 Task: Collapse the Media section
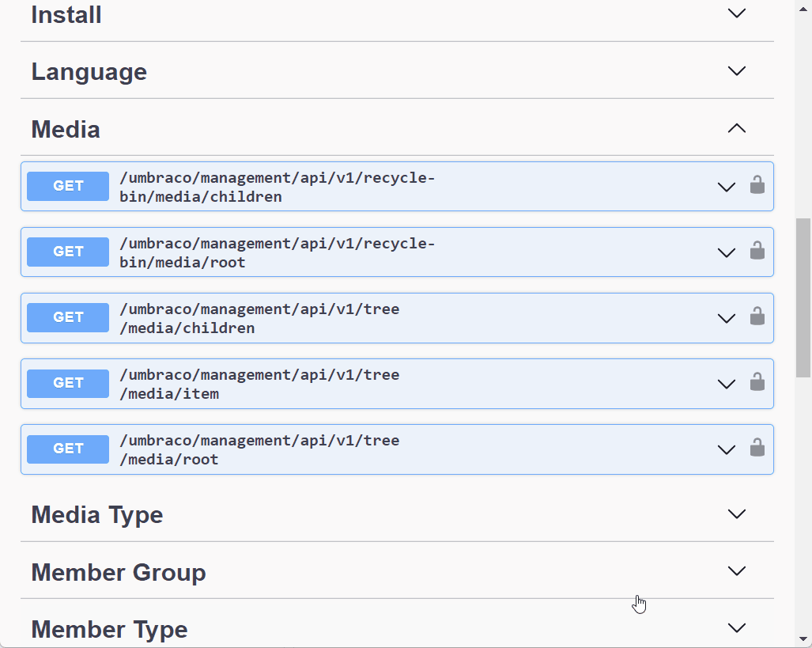pos(736,128)
